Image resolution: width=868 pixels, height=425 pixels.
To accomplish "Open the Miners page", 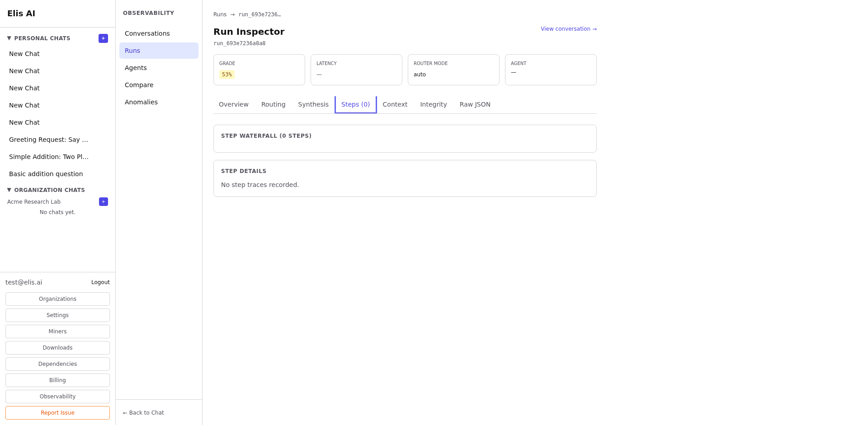I will (57, 332).
